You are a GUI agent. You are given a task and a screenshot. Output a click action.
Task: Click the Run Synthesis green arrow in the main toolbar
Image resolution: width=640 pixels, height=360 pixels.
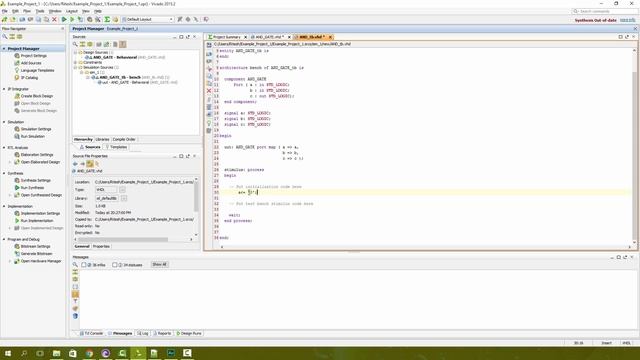point(64,19)
